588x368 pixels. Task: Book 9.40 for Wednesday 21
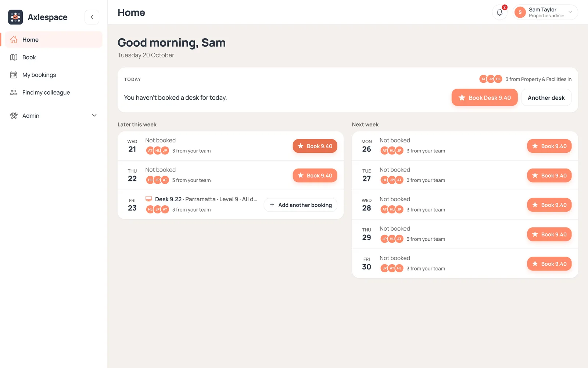(315, 146)
